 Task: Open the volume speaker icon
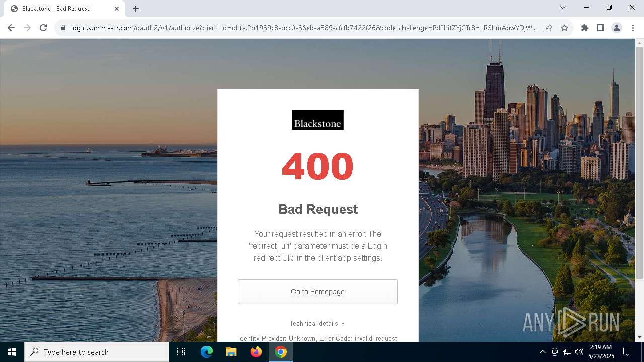tap(579, 352)
